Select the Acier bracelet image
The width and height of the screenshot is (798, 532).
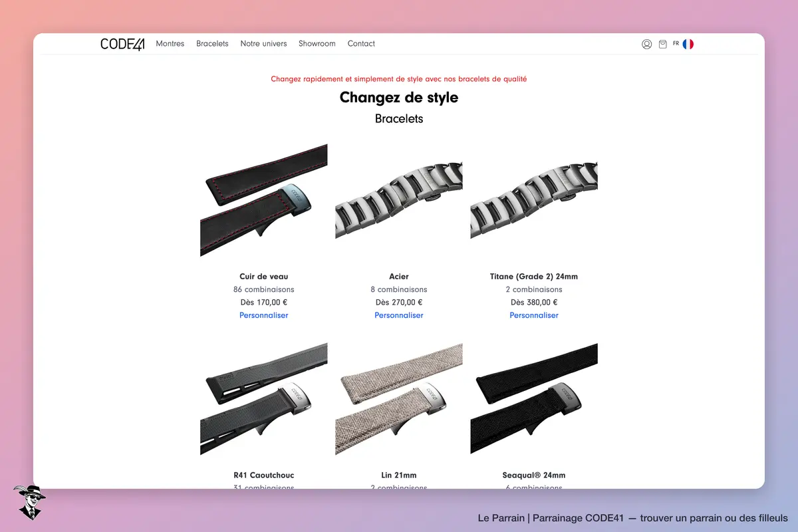[399, 200]
